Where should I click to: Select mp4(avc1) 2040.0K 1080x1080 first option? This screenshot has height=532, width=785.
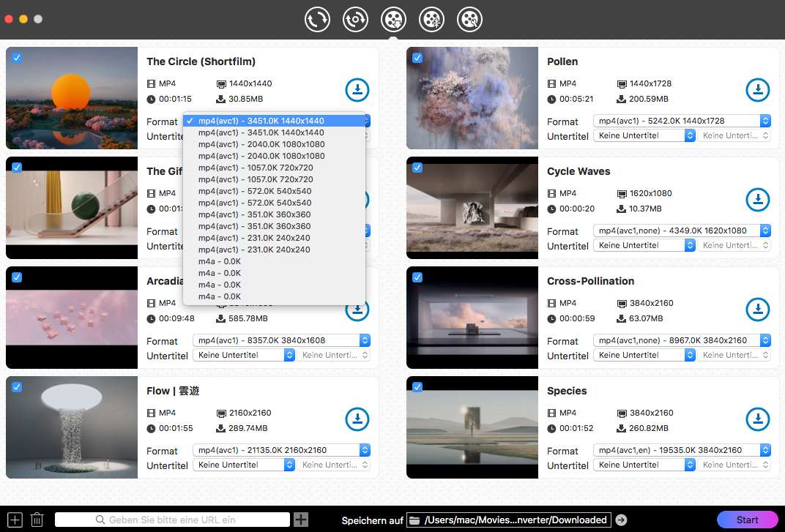(261, 144)
